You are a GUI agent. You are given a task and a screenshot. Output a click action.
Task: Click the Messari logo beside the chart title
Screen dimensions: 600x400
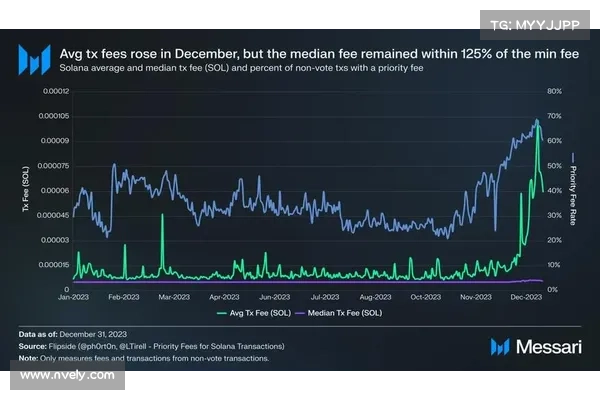(x=34, y=60)
